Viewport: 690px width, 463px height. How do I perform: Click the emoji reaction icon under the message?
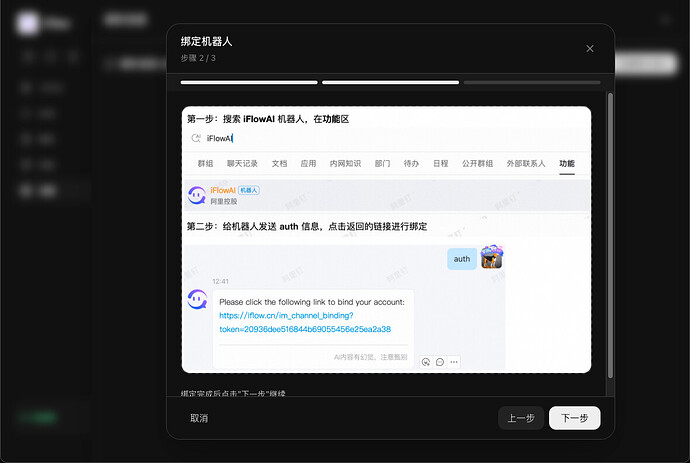(426, 362)
